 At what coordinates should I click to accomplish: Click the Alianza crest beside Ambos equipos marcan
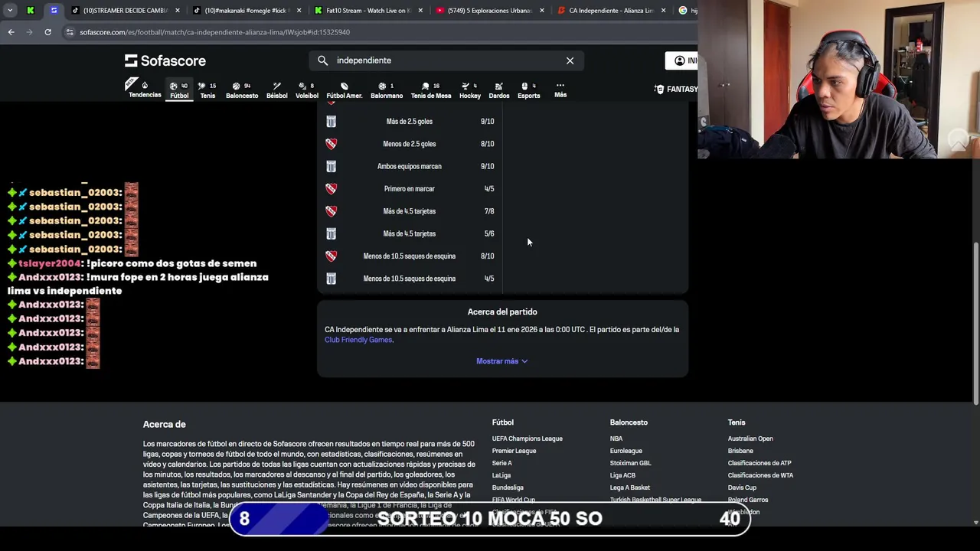(x=331, y=166)
